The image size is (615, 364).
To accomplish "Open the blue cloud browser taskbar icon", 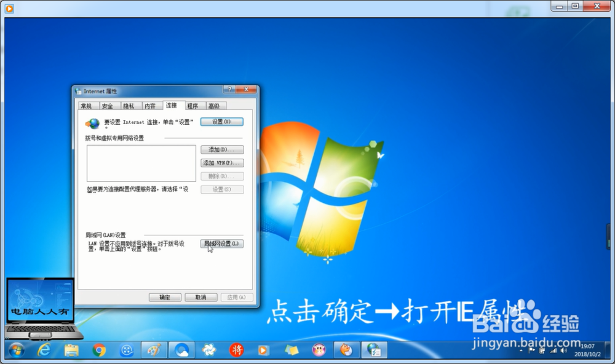I will pos(181,350).
